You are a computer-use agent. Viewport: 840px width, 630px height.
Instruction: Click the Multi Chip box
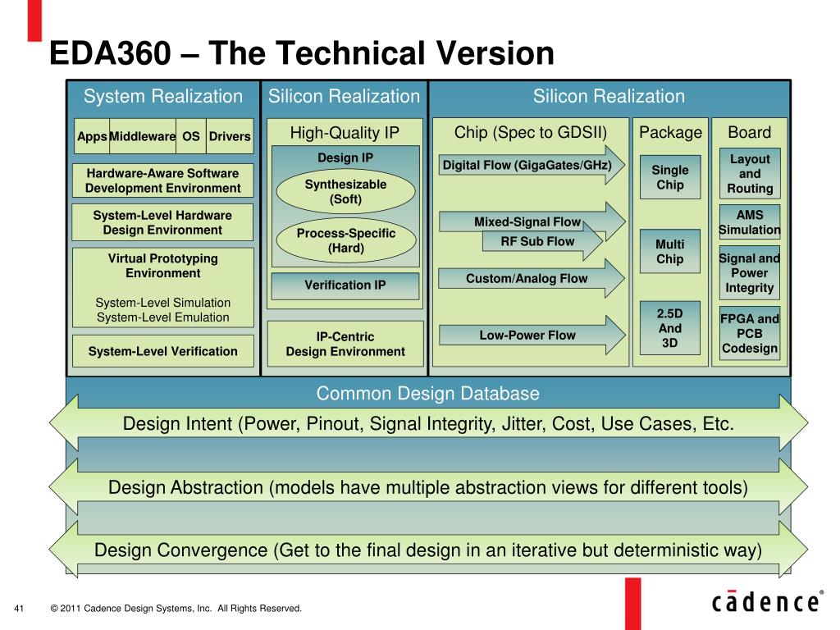pyautogui.click(x=670, y=251)
